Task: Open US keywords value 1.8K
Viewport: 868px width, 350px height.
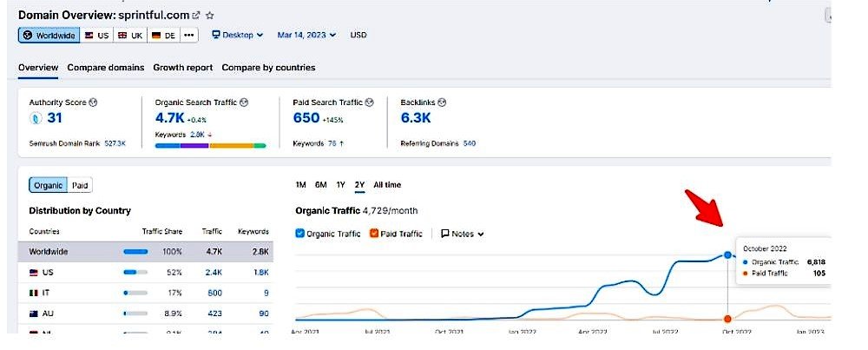Action: pyautogui.click(x=260, y=273)
